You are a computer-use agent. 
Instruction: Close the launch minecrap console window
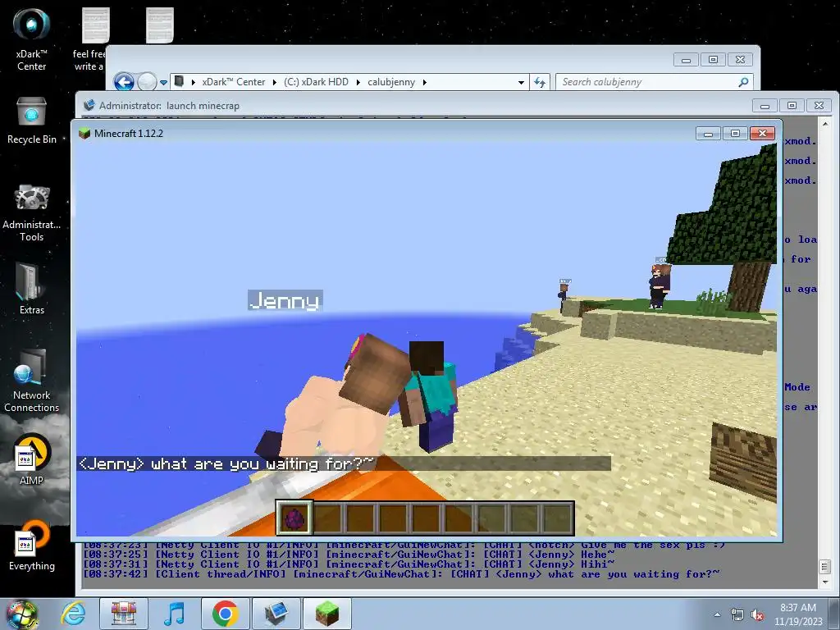point(819,106)
